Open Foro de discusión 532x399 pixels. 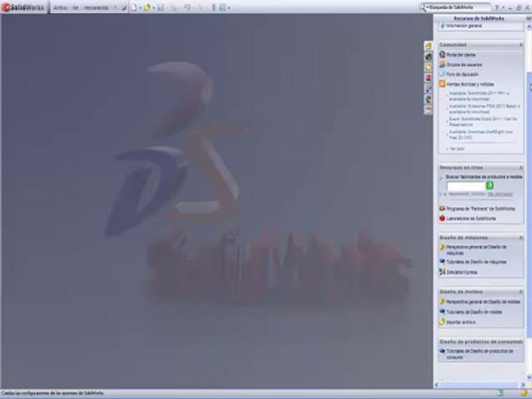pos(462,74)
